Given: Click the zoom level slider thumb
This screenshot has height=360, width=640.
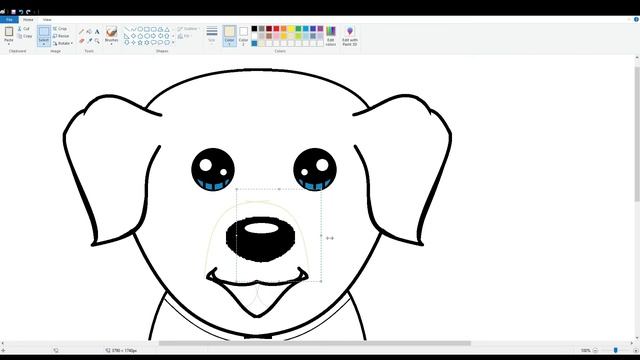Looking at the screenshot, I should (616, 350).
